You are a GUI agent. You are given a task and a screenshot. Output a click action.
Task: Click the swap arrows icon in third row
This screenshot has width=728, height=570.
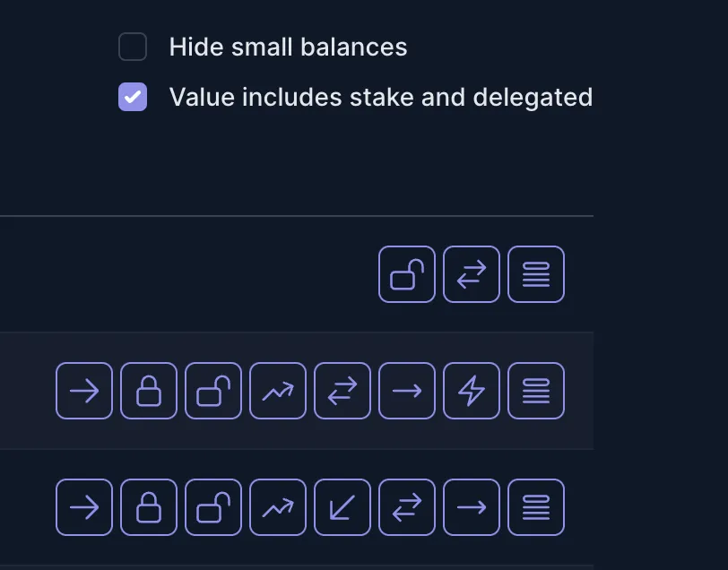(x=407, y=507)
